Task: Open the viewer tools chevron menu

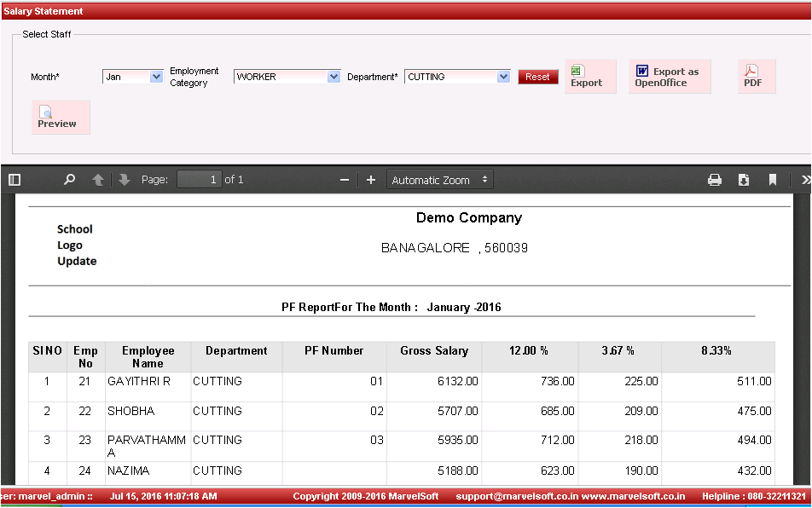Action: (805, 180)
